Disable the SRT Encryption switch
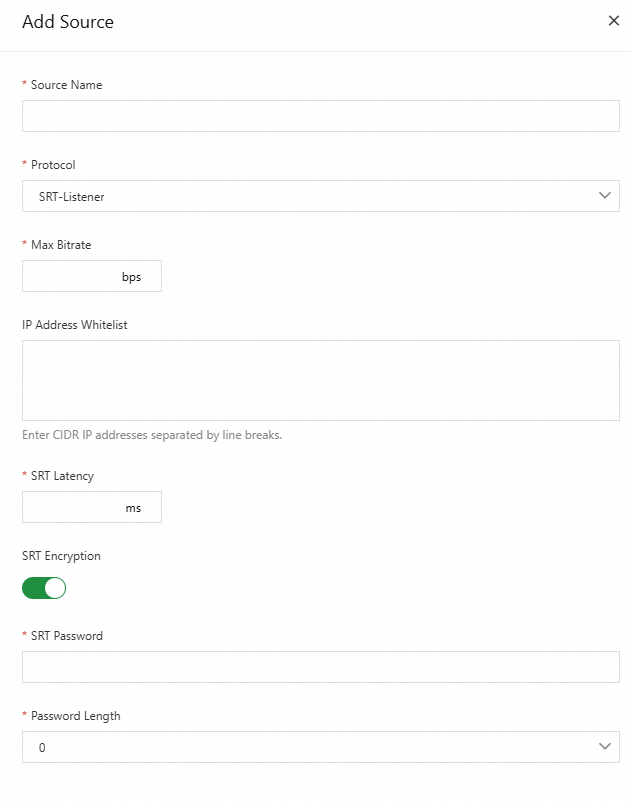The image size is (631, 802). [44, 588]
